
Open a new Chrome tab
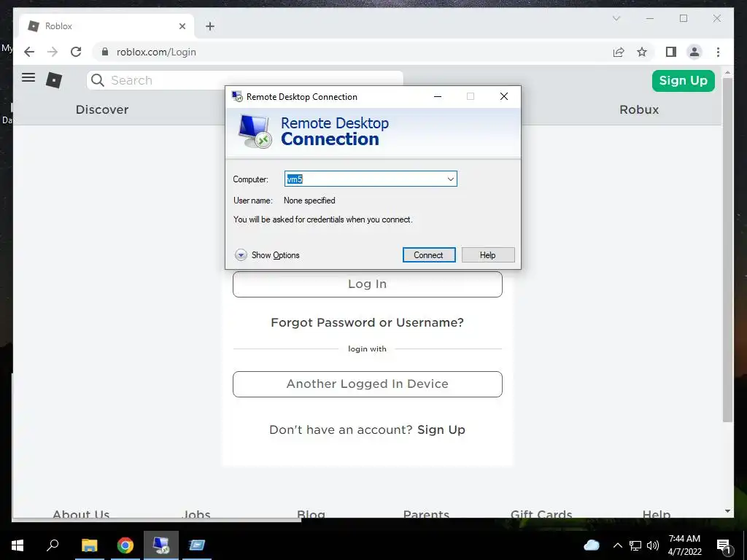point(210,26)
